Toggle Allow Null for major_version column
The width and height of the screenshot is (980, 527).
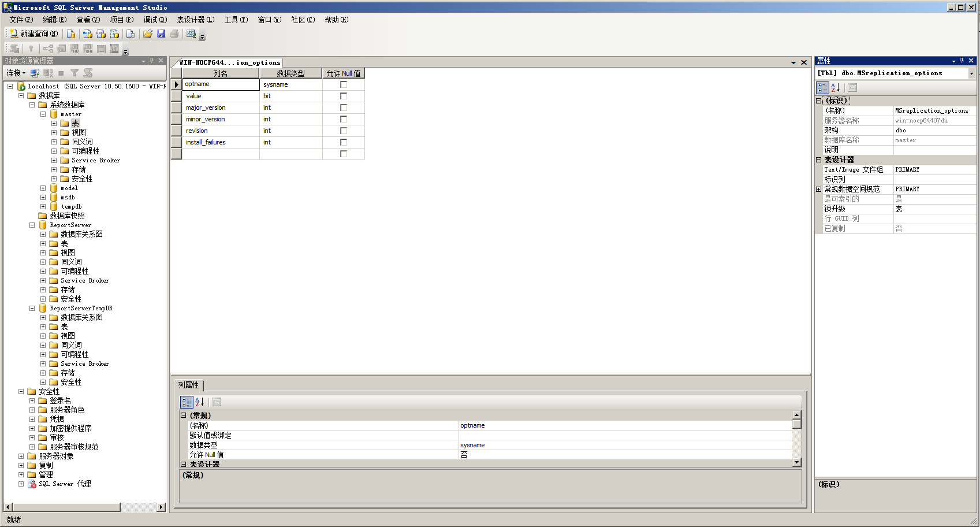[x=344, y=107]
